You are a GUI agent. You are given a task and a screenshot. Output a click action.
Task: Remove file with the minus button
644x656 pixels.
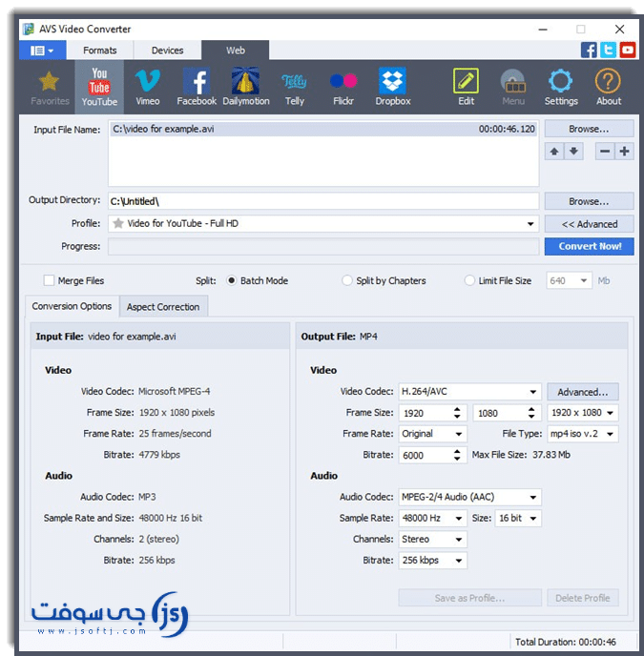coord(605,151)
